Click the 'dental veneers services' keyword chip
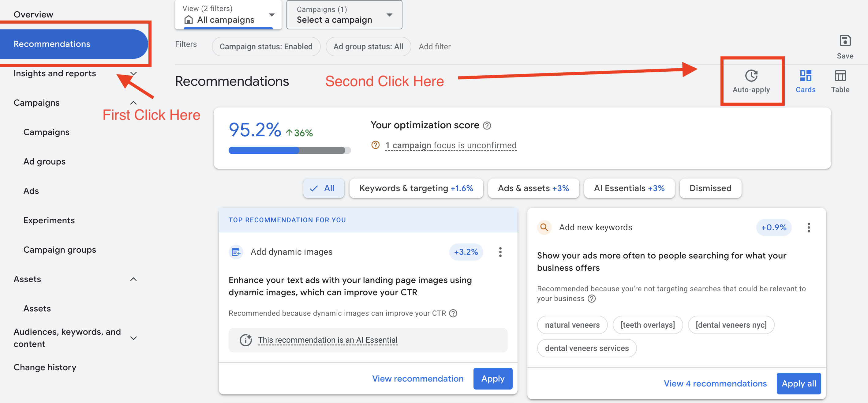Screen dimensions: 868x403 [x=587, y=348]
